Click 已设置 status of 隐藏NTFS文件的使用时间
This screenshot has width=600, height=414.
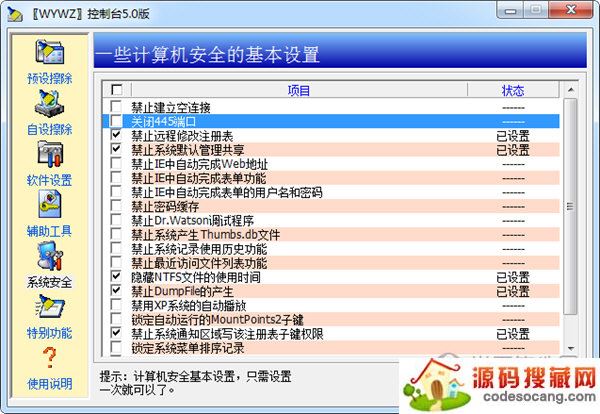pos(513,277)
